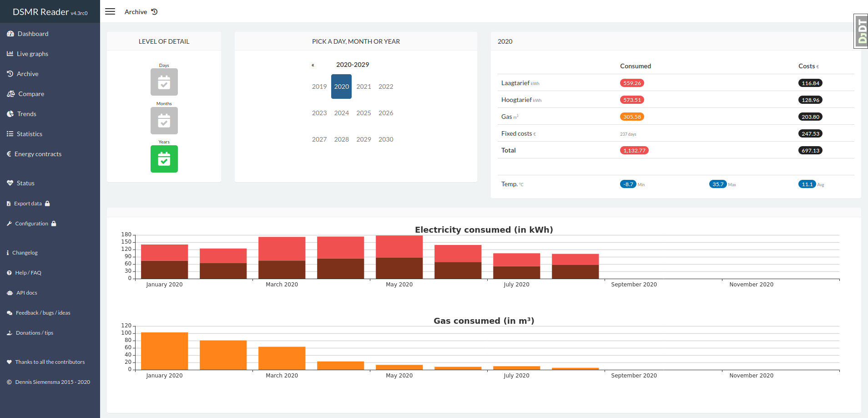Pick year 2020
868x418 pixels.
[x=342, y=87]
